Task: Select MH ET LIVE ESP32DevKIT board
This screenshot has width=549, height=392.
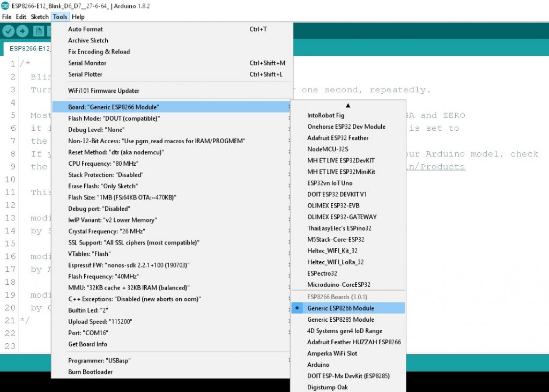Action: click(348, 160)
